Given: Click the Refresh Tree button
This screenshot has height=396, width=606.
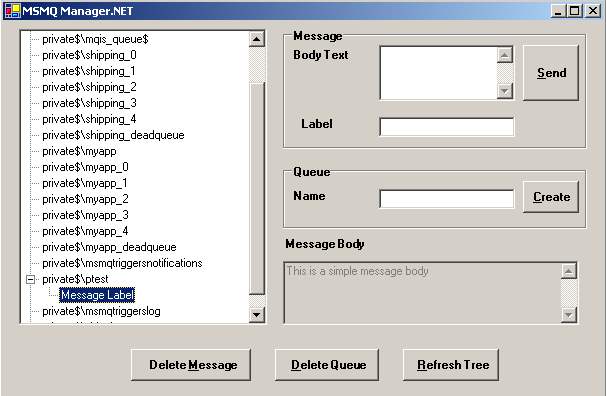Looking at the screenshot, I should click(x=451, y=365).
